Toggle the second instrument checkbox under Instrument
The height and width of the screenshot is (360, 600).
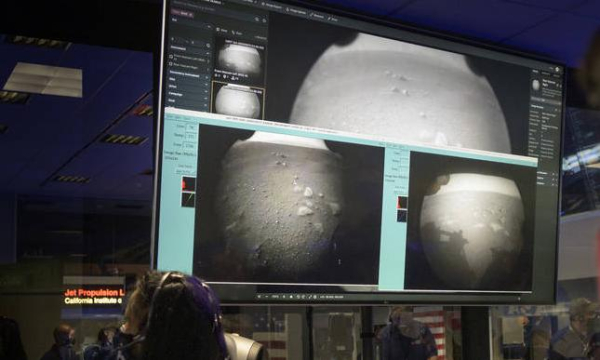(x=171, y=65)
